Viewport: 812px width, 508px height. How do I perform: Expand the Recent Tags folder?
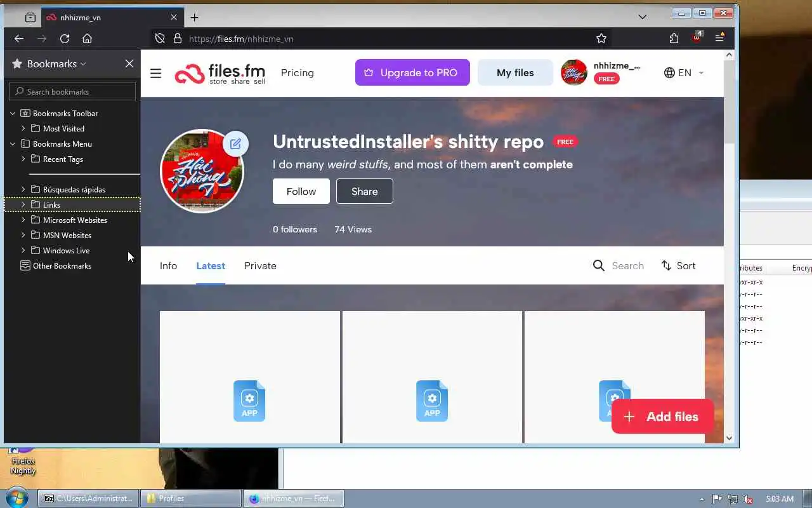23,159
